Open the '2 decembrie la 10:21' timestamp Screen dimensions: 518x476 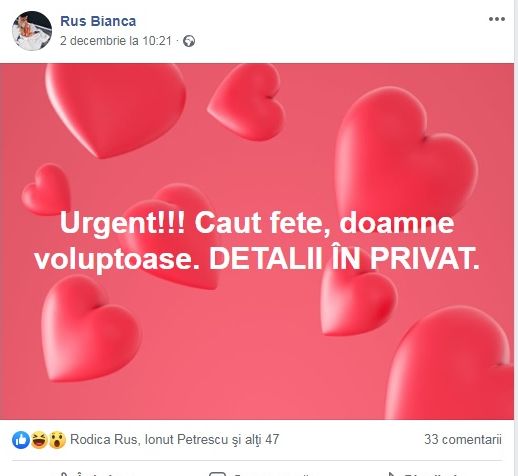coord(116,41)
